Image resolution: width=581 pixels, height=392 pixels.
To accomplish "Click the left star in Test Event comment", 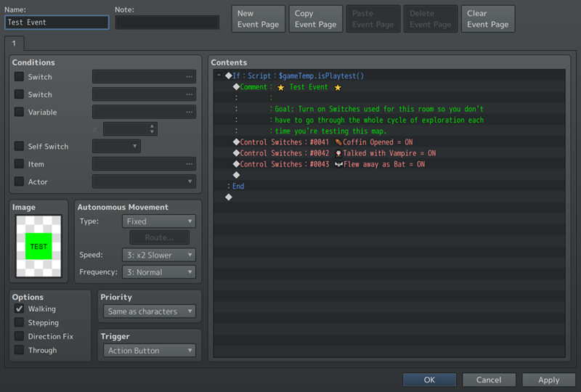I will 280,87.
